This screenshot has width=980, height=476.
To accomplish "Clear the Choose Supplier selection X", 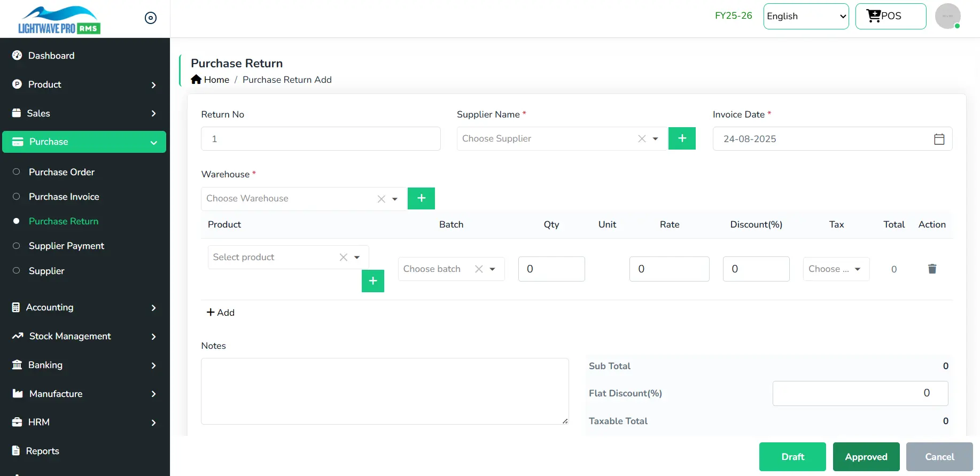I will (x=642, y=139).
